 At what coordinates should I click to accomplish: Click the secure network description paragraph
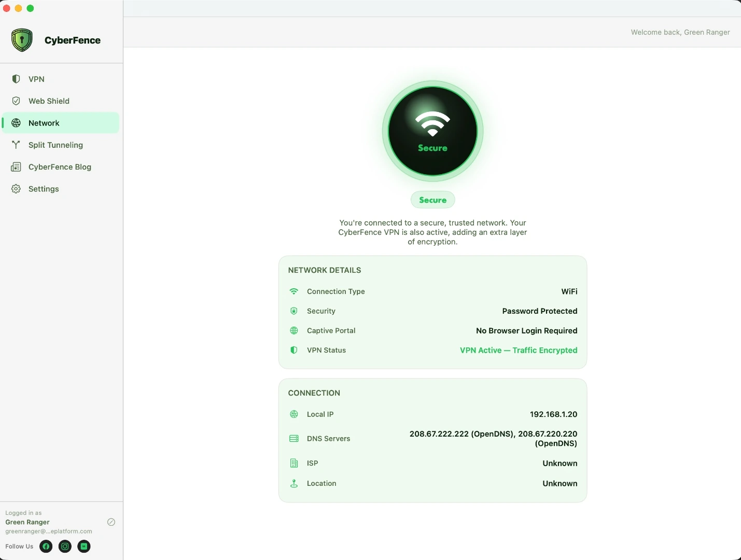coord(432,232)
